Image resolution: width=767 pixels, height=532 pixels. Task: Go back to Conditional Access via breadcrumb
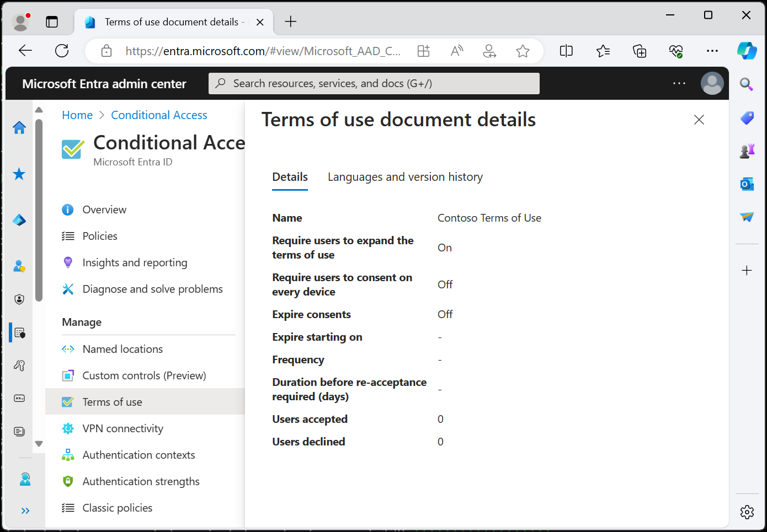coord(159,115)
